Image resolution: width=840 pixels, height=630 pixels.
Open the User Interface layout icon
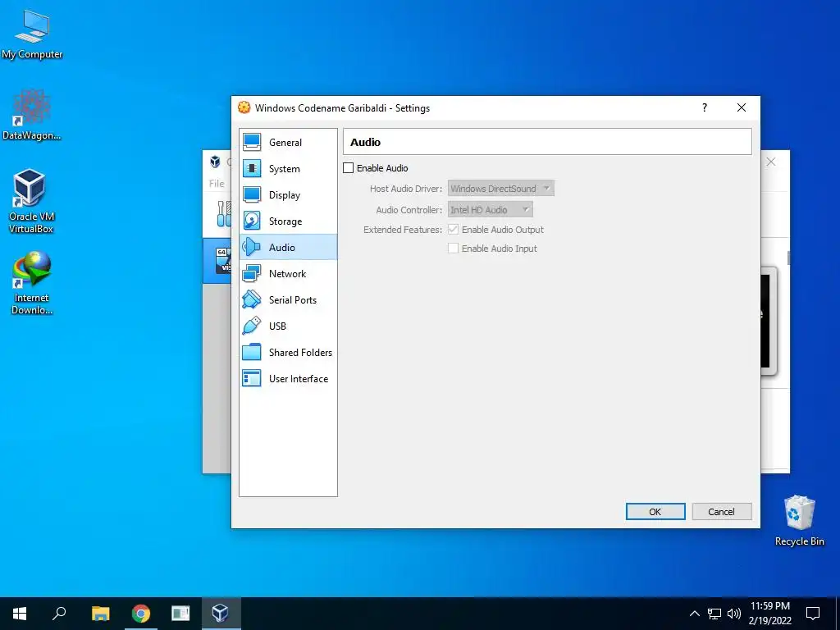[252, 378]
